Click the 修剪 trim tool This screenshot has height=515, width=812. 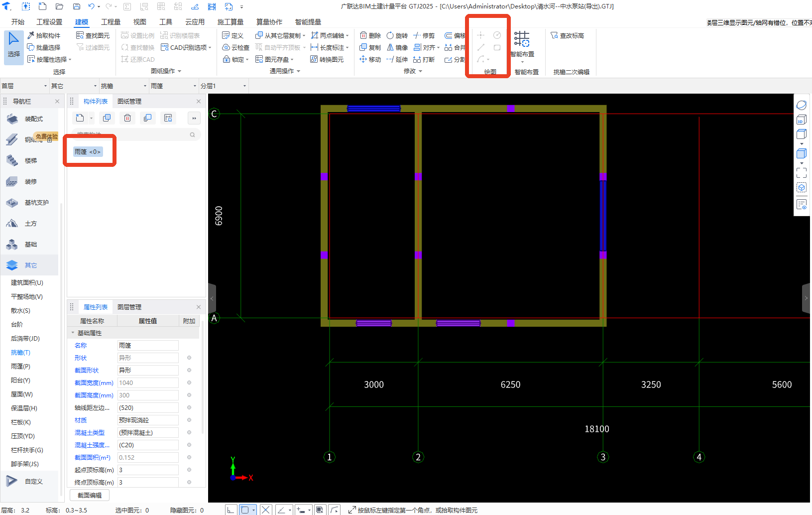click(x=424, y=35)
